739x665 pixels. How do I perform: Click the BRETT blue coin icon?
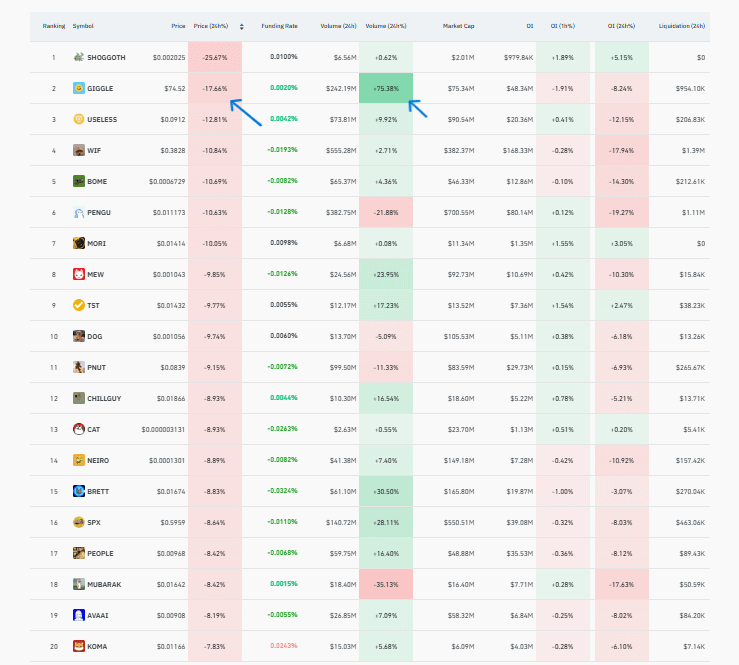coord(78,491)
